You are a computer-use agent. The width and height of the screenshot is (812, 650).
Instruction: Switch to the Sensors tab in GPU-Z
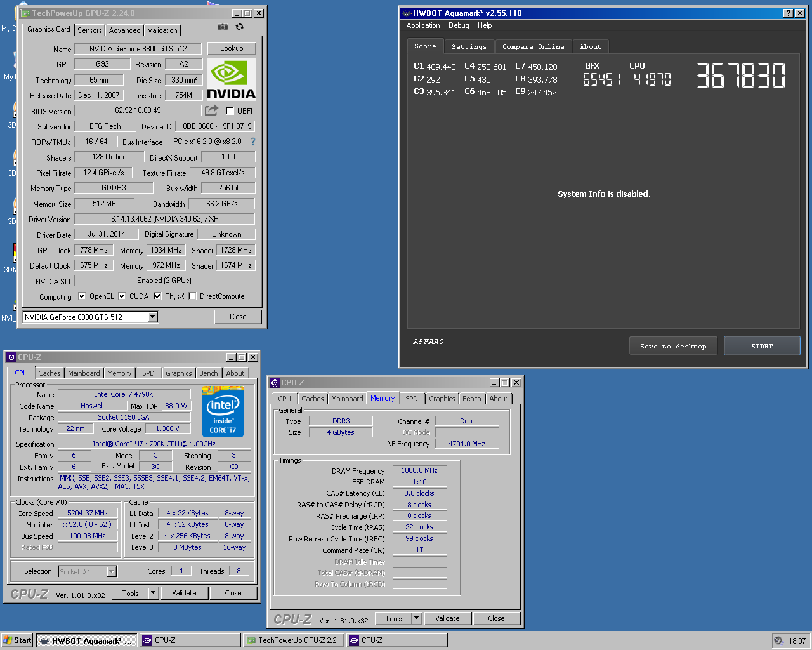89,30
